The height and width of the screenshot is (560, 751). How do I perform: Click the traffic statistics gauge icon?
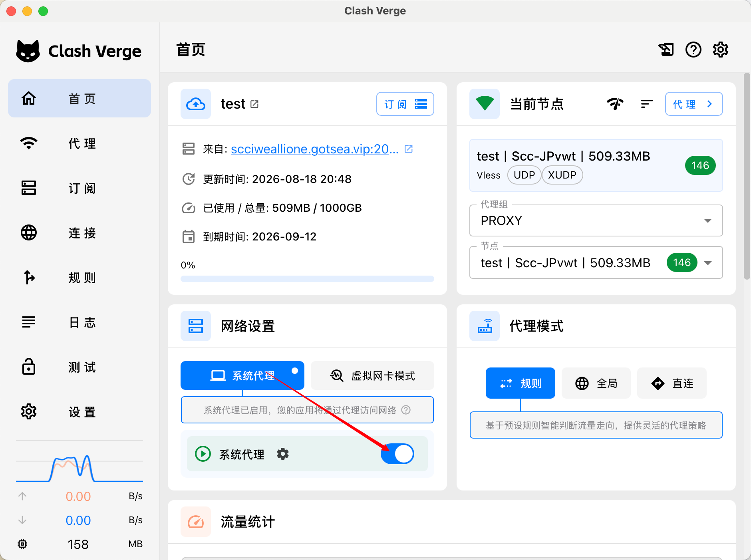click(196, 522)
